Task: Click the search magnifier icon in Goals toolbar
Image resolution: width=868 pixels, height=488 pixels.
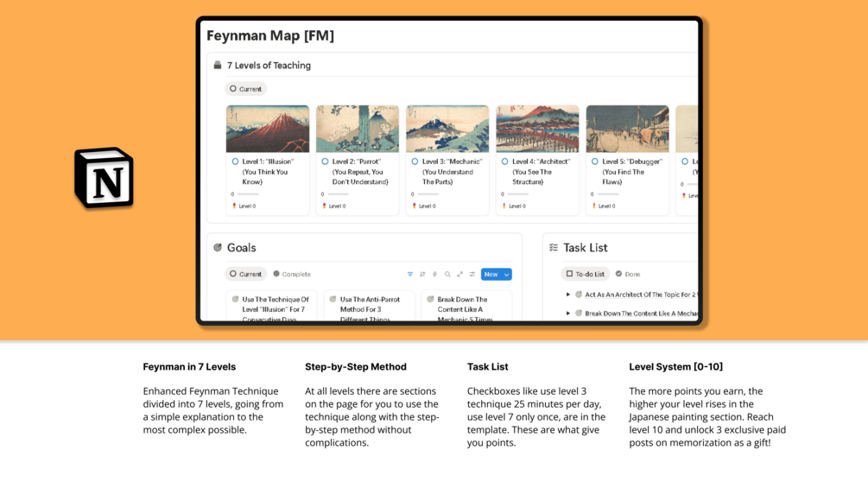Action: pyautogui.click(x=447, y=275)
